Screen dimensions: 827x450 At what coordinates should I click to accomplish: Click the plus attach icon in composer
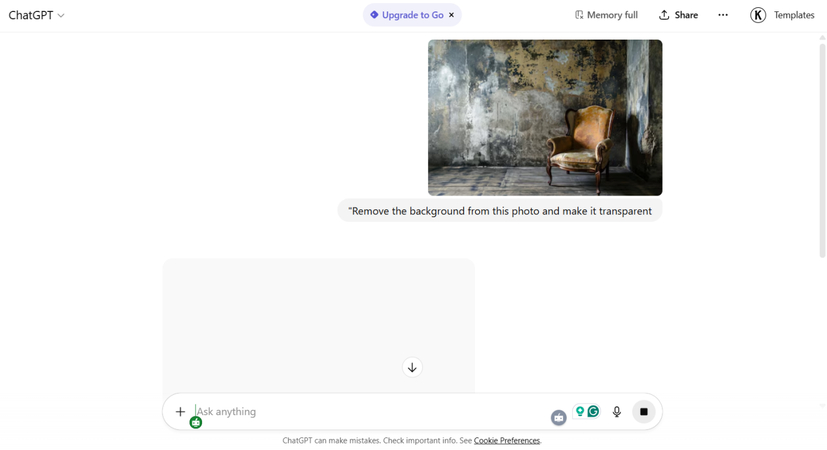(x=180, y=411)
